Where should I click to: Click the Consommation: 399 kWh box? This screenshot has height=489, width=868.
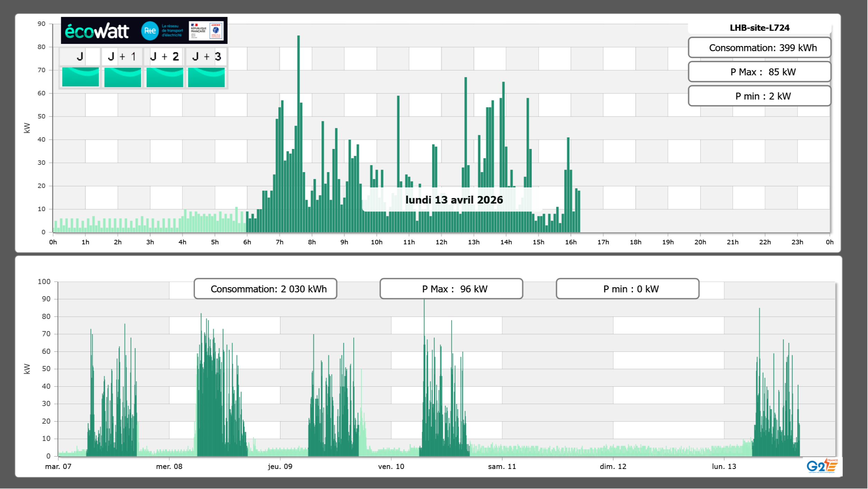759,48
